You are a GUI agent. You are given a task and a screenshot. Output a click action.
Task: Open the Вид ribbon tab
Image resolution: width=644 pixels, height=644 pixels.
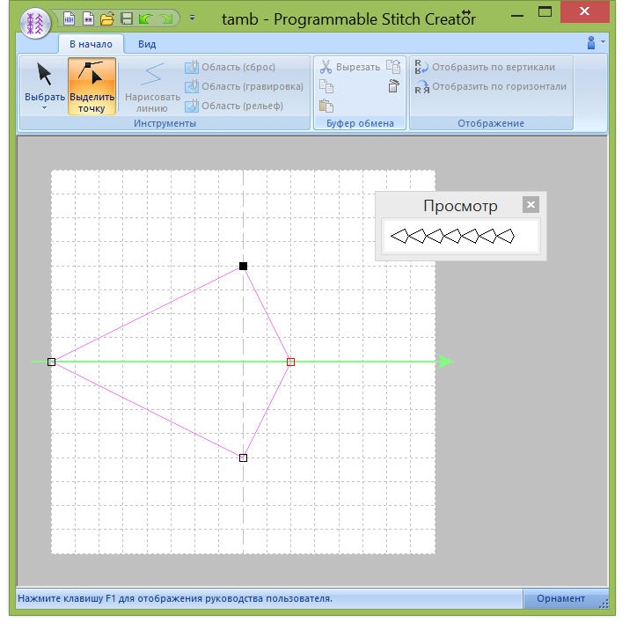[x=147, y=44]
